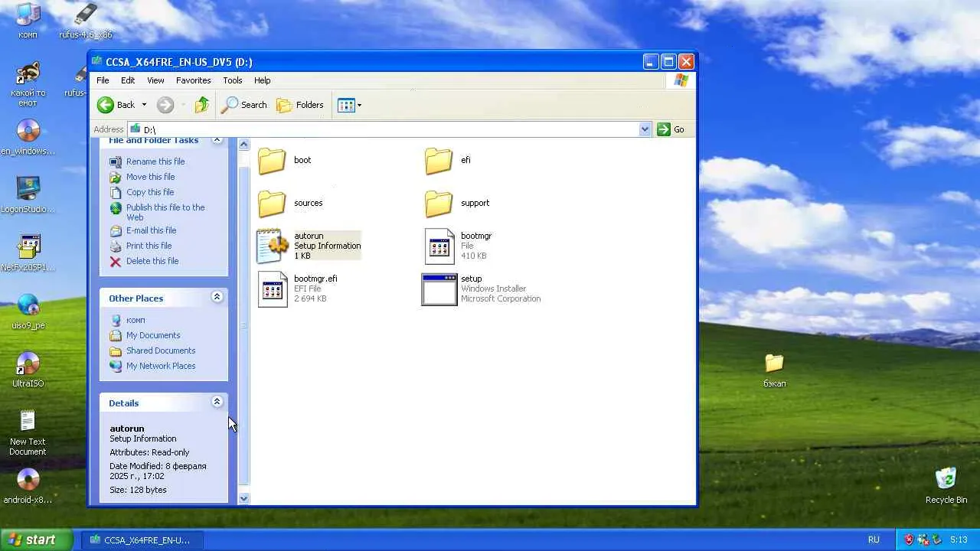Click the Print this file link

tap(149, 246)
